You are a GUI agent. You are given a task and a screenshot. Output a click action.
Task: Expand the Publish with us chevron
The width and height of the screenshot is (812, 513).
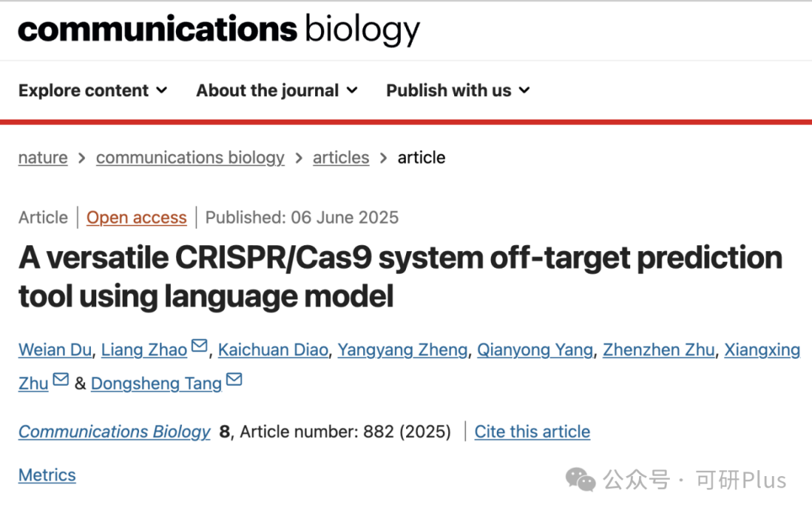[525, 90]
